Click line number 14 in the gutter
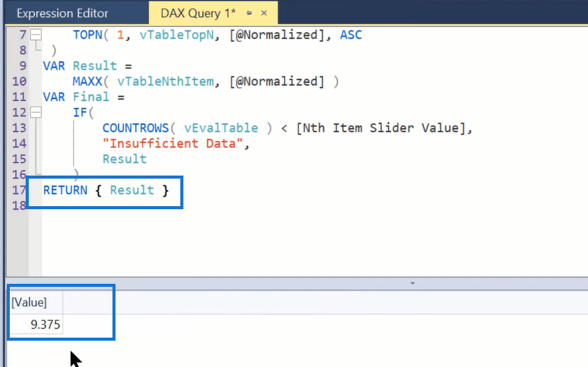The image size is (588, 367). pyautogui.click(x=19, y=143)
